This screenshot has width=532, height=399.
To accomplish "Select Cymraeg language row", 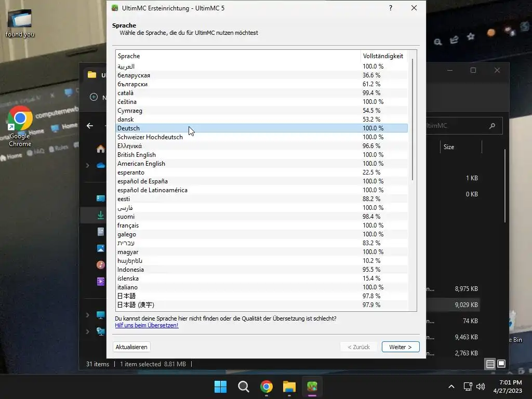I will [x=262, y=111].
